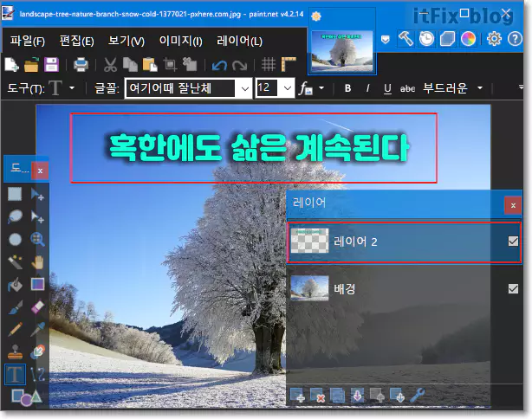Add a new layer button
532x419 pixels.
pyautogui.click(x=297, y=396)
